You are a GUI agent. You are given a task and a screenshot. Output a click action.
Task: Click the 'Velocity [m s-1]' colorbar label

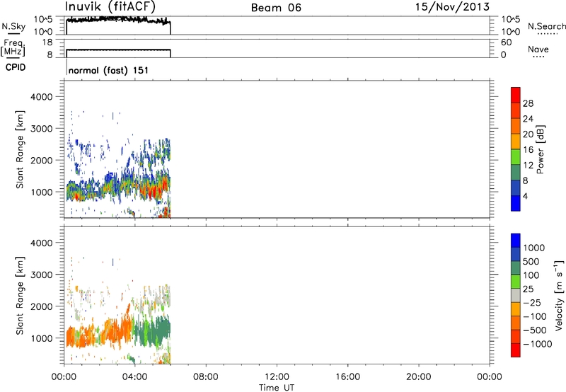click(x=559, y=295)
